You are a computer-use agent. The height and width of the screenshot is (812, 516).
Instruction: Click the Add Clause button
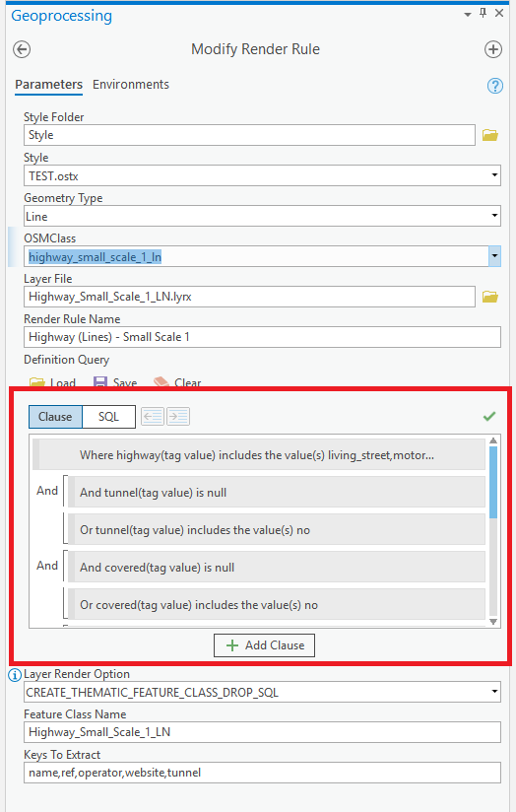click(264, 645)
